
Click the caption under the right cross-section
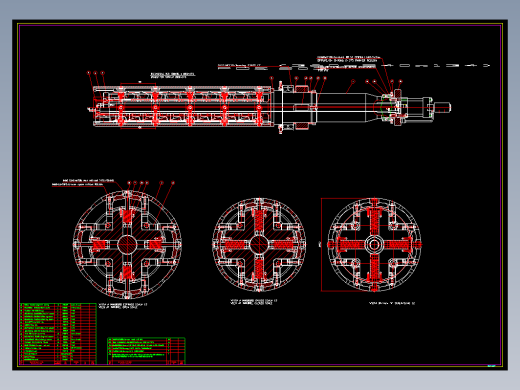pyautogui.click(x=392, y=303)
